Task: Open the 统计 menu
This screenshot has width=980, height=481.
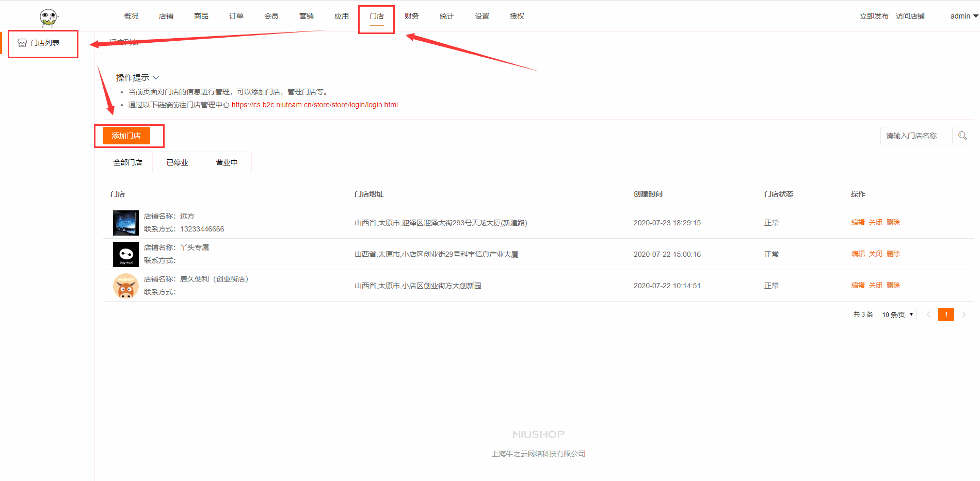Action: coord(447,16)
